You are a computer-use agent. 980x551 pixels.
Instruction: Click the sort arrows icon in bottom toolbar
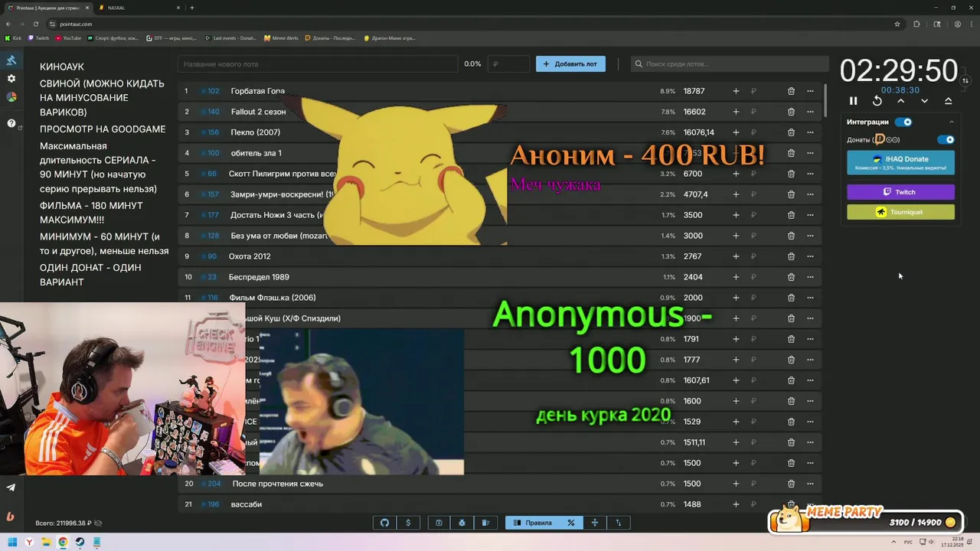619,523
